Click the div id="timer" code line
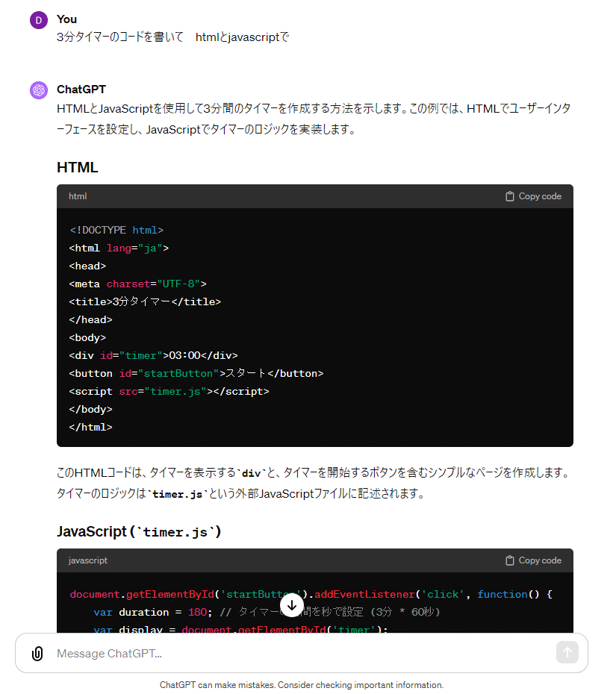 (x=153, y=355)
